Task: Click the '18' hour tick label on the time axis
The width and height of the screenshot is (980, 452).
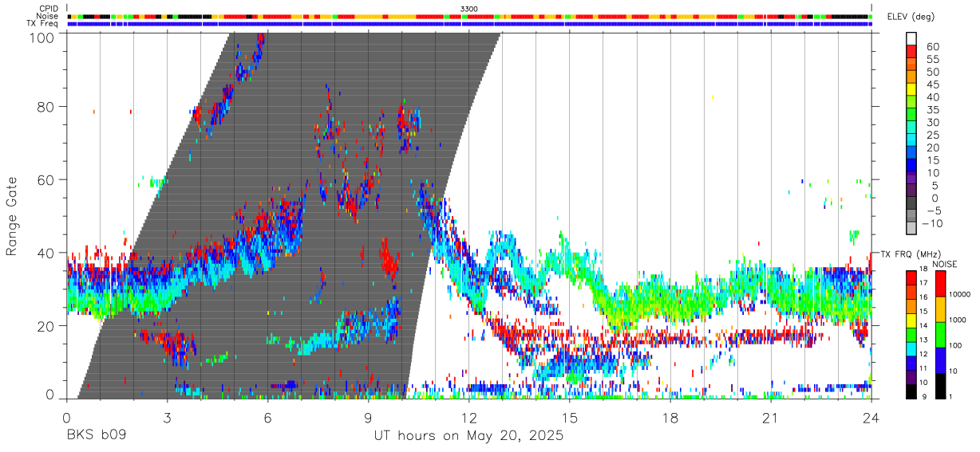Action: [x=670, y=418]
